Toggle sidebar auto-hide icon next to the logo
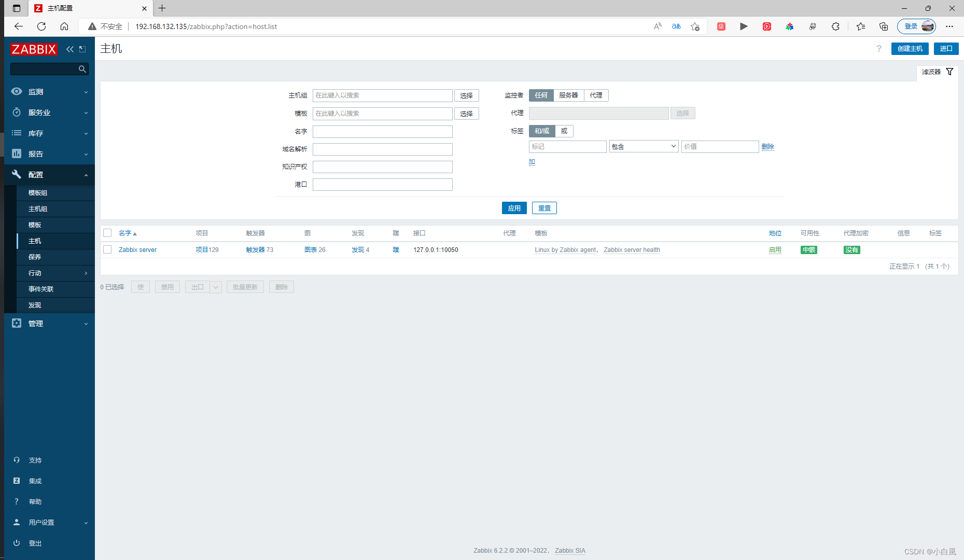The height and width of the screenshot is (560, 964). [x=82, y=49]
